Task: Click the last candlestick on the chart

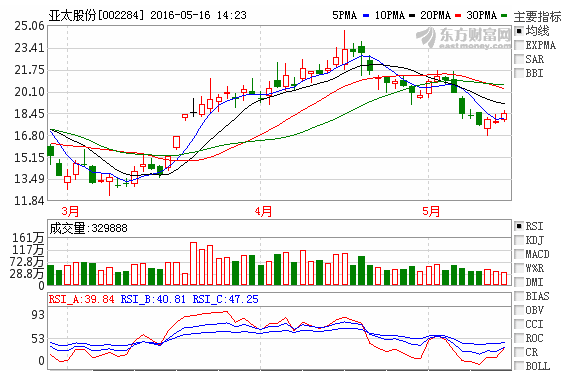Action: 504,116
